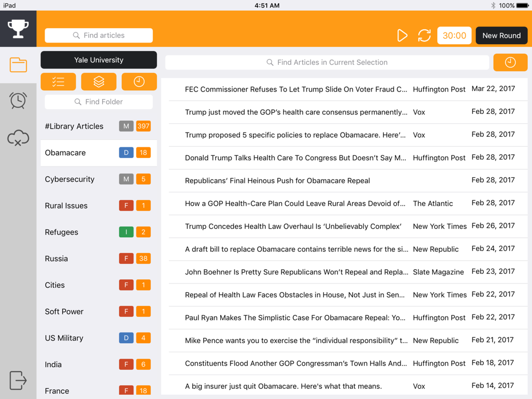Click the logout exit icon
This screenshot has width=532, height=399.
point(18,380)
